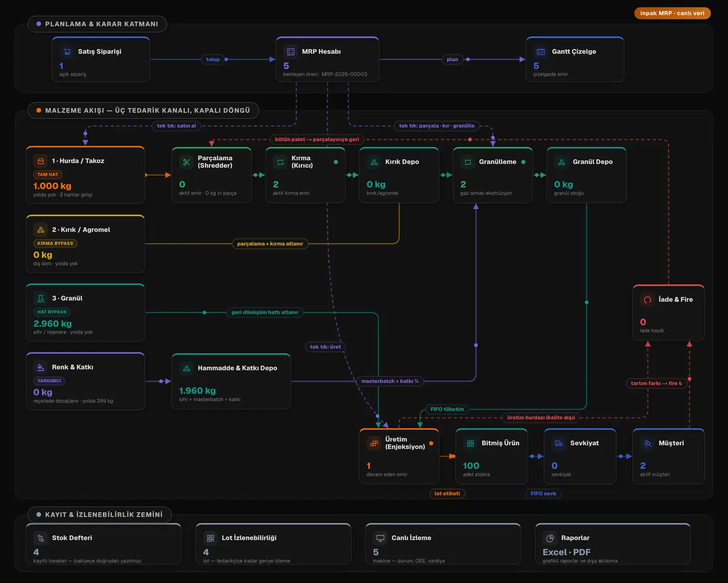Screen dimensions: 728x583
Task: Click the Kırma (Kırıcı) cycle icon
Action: tap(280, 162)
